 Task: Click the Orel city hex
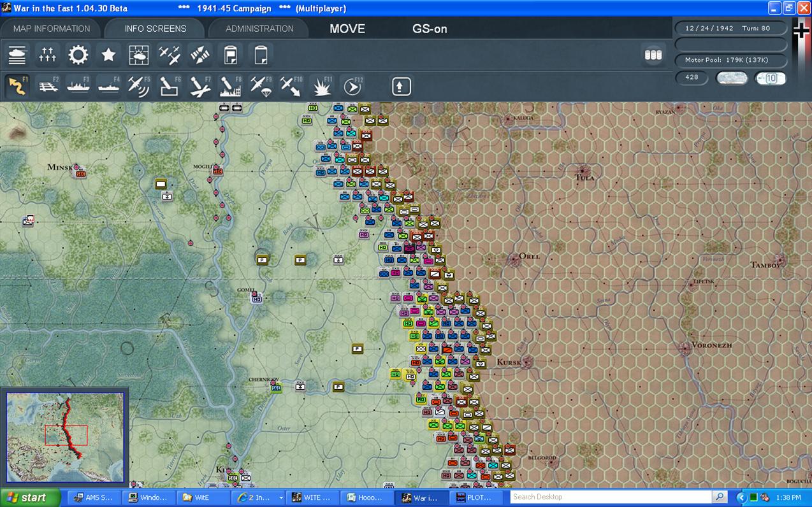pyautogui.click(x=514, y=259)
